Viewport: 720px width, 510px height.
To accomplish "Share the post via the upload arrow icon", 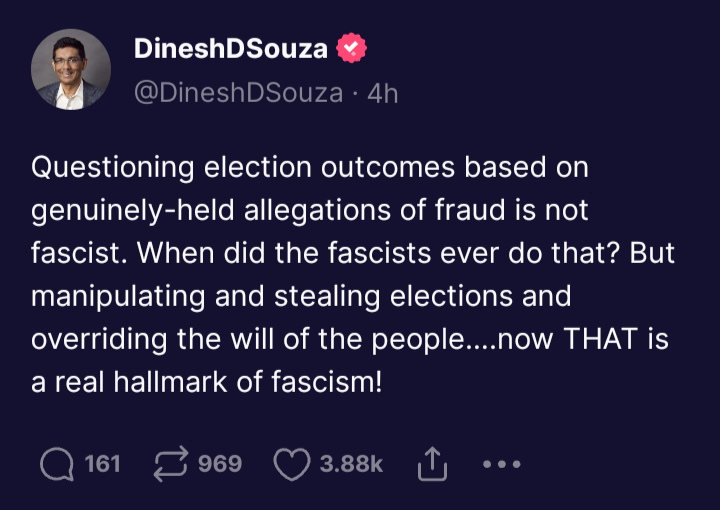I will click(x=430, y=463).
